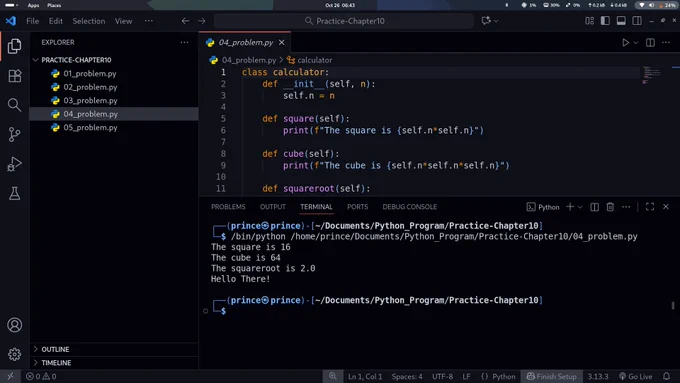Select the 04_problem.py editor tab
Viewport: 680px width, 383px height.
point(245,43)
